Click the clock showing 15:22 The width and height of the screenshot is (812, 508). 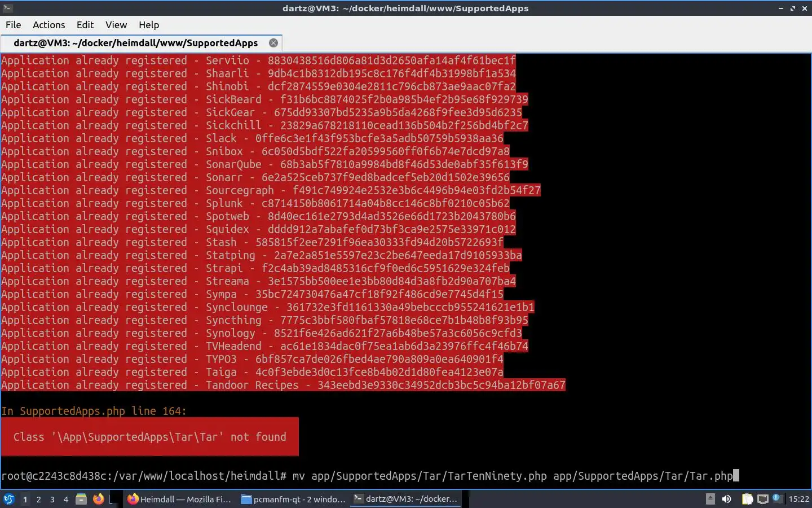(x=798, y=499)
